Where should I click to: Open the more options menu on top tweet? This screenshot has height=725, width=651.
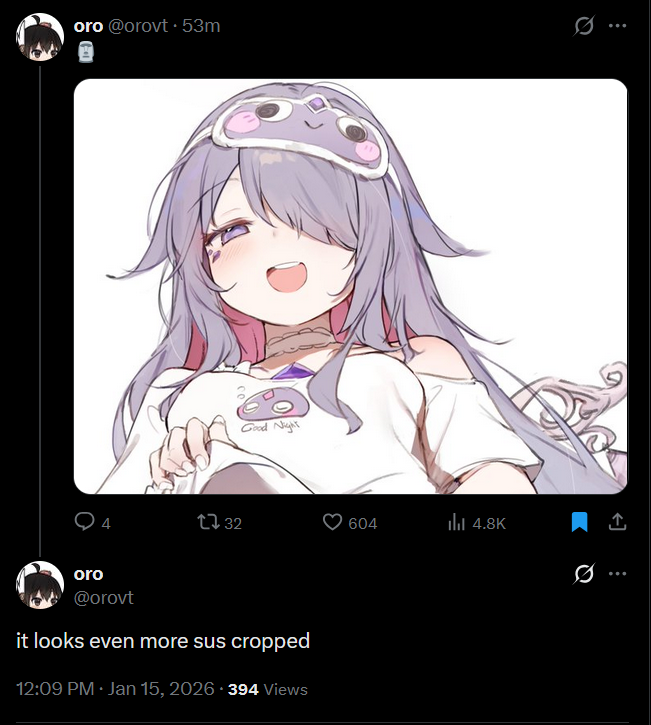618,26
